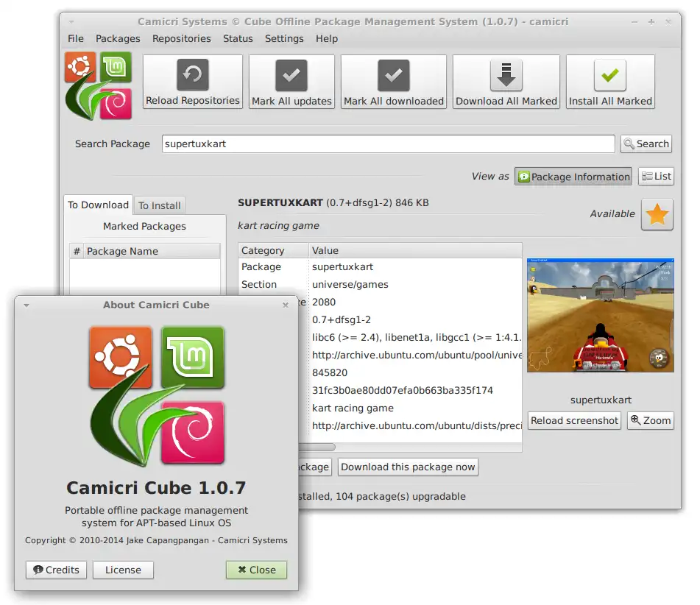Click the MD5 value '31fc3b0ae80dd07efa0b663ba335f174'

[402, 390]
